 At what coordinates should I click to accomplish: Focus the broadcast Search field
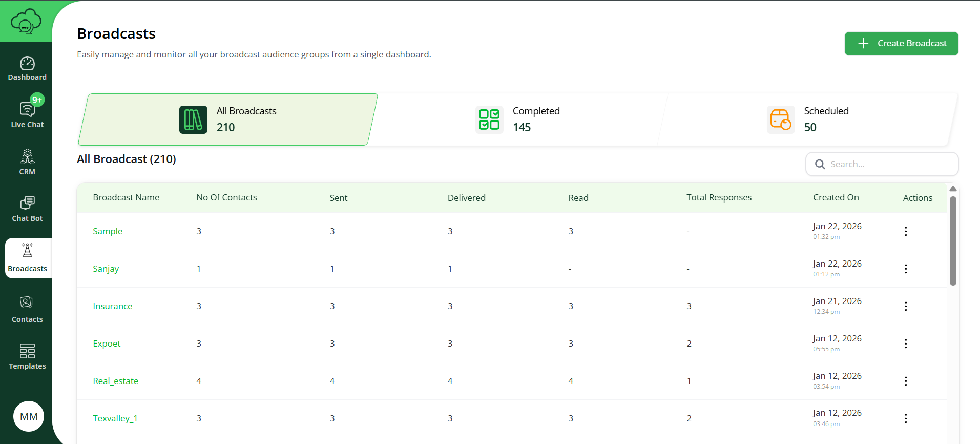tap(889, 164)
